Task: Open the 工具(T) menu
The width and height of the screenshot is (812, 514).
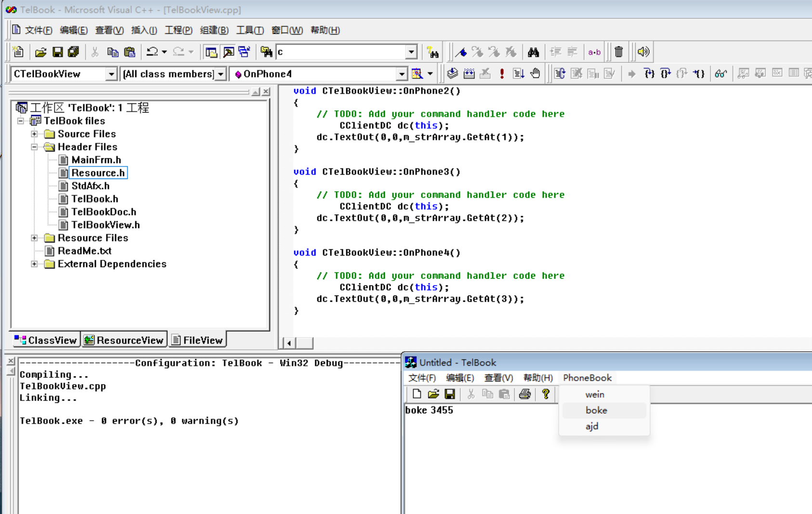Action: 250,30
